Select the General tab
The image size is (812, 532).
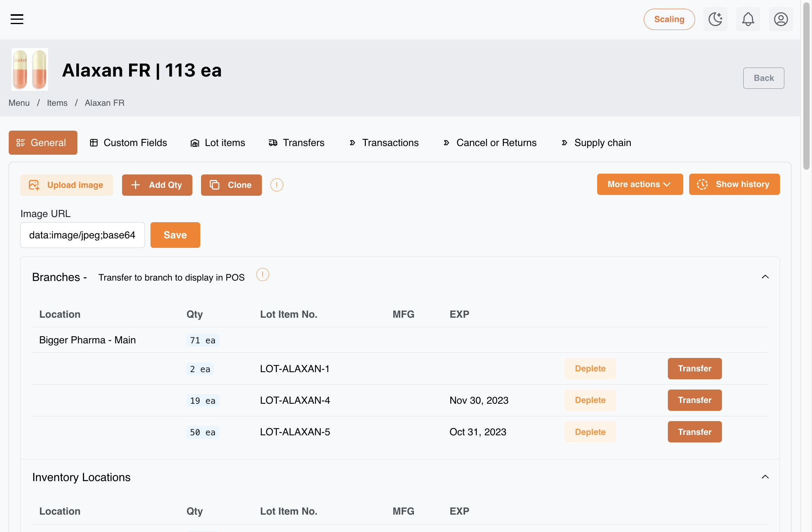click(x=43, y=142)
